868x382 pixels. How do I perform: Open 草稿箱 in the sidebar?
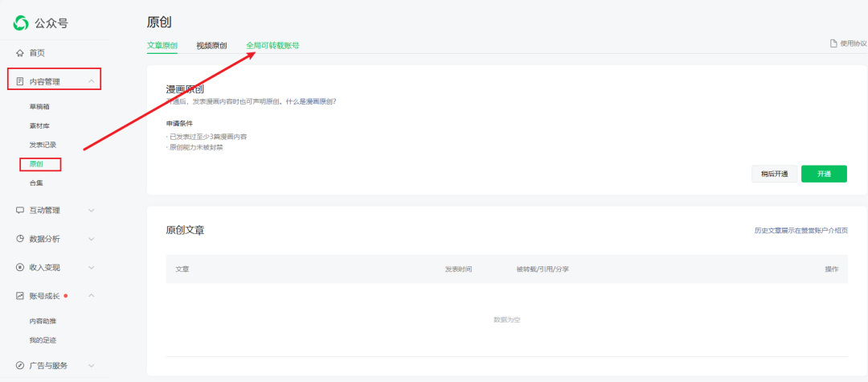coord(40,106)
